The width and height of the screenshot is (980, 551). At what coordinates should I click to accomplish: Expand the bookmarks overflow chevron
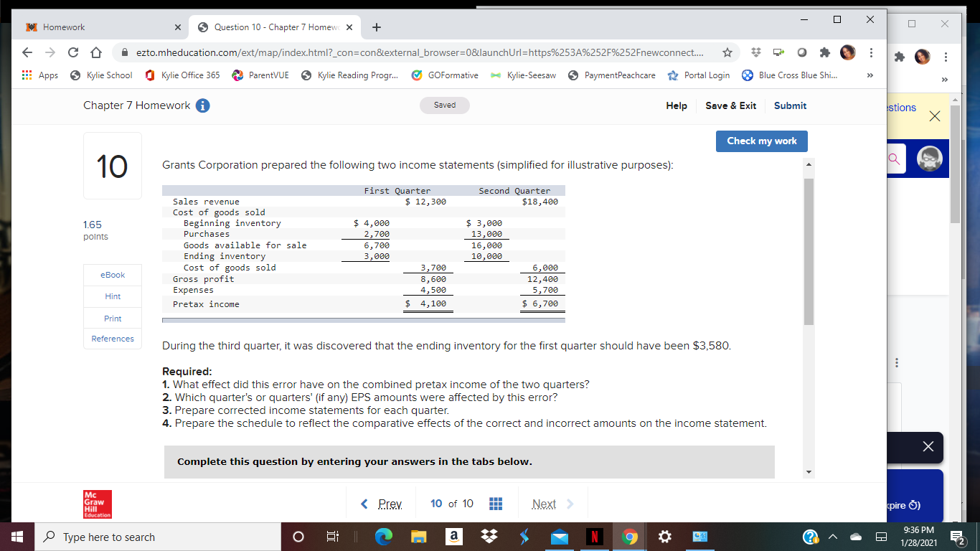[x=870, y=75]
